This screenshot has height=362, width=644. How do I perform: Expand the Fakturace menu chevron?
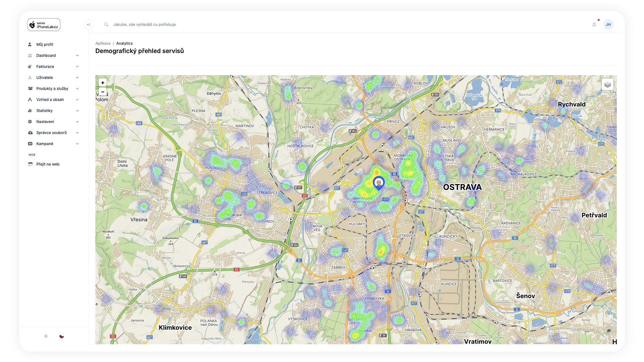(77, 67)
